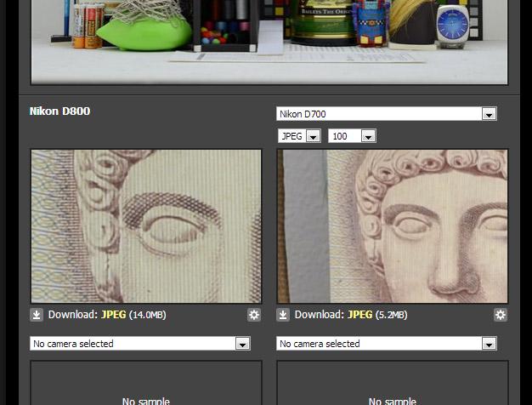Click the lower-right No sample panel
The height and width of the screenshot is (405, 532).
(x=393, y=383)
